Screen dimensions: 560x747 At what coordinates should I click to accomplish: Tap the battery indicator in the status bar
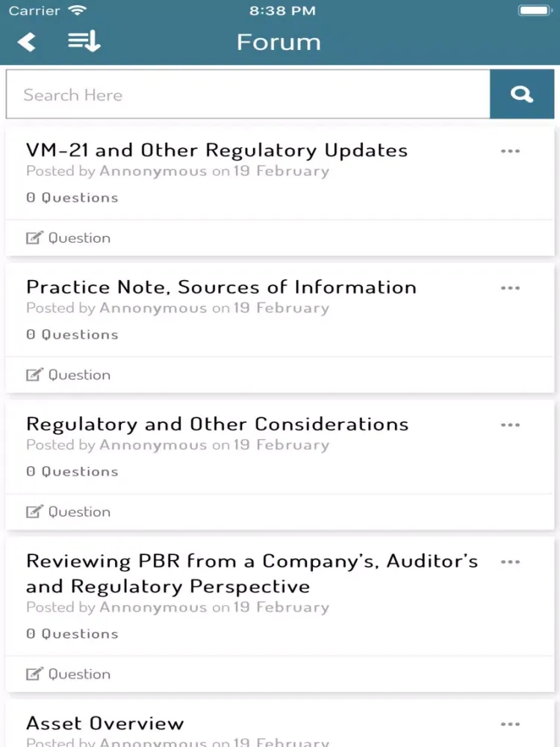pyautogui.click(x=533, y=10)
